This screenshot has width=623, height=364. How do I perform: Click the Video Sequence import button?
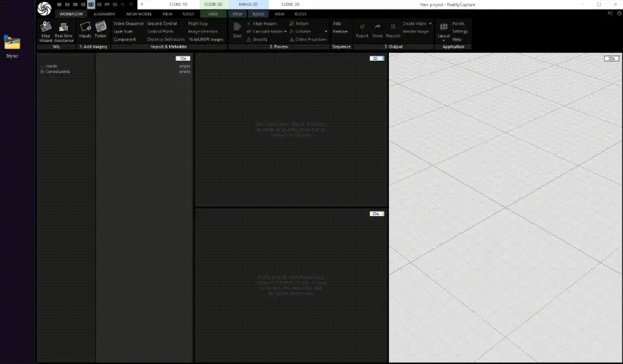pyautogui.click(x=129, y=24)
